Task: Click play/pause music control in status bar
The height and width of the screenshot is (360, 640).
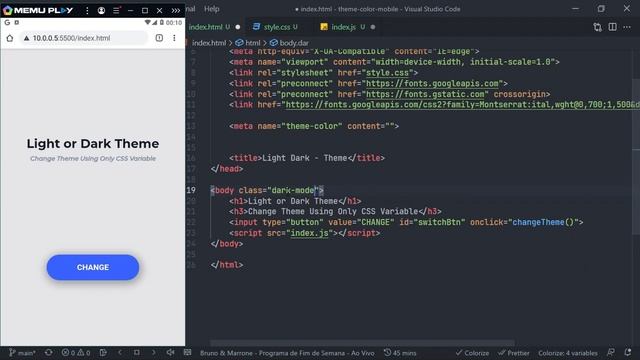Action: 137,353
